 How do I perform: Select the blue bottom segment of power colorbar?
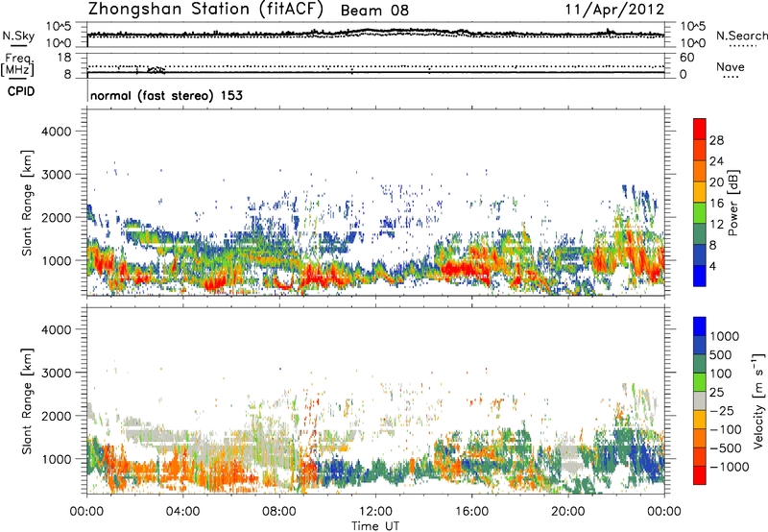[x=700, y=276]
